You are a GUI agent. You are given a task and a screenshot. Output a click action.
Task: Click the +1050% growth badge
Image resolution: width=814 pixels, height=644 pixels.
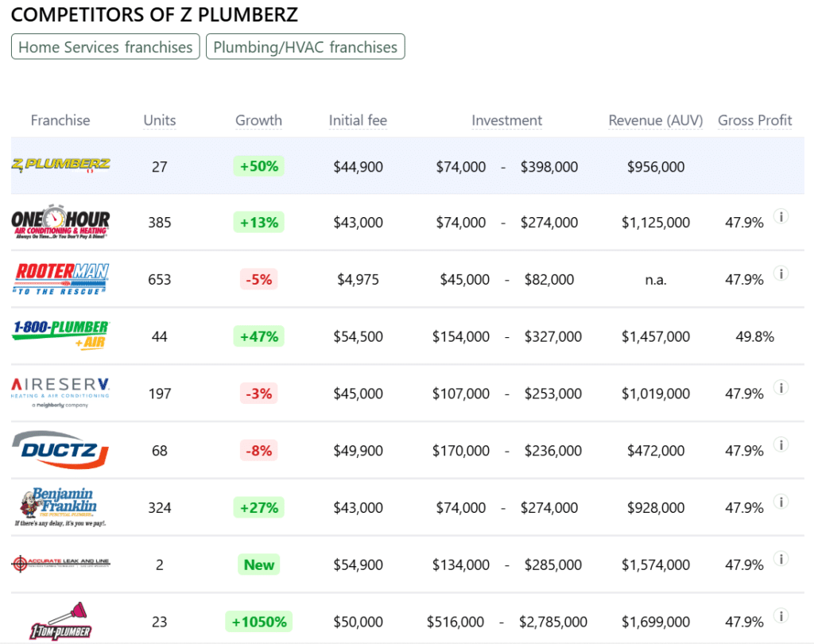pyautogui.click(x=258, y=622)
